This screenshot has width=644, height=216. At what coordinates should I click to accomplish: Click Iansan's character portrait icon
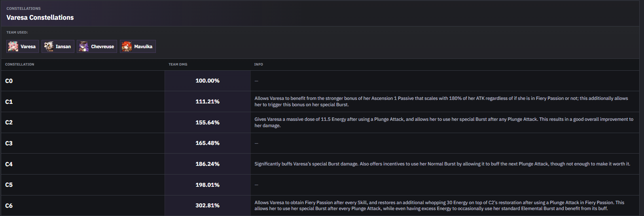(48, 47)
